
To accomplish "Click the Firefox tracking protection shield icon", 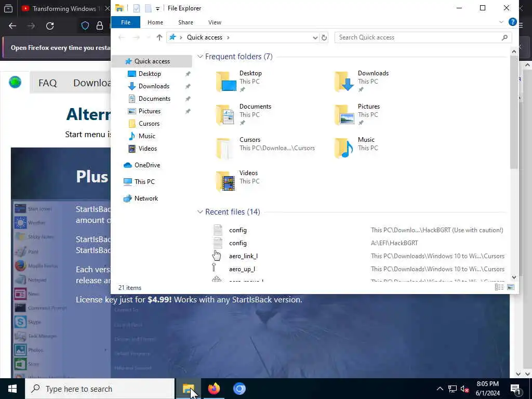I will (x=85, y=26).
